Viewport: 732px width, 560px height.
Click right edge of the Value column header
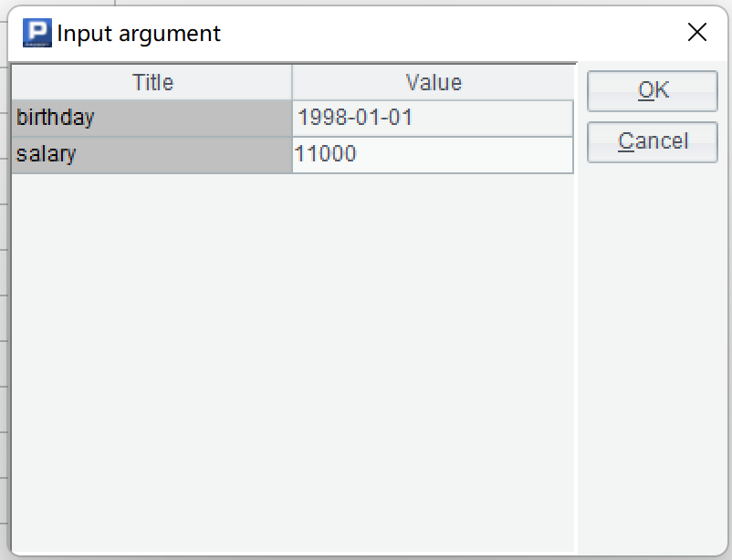point(573,82)
